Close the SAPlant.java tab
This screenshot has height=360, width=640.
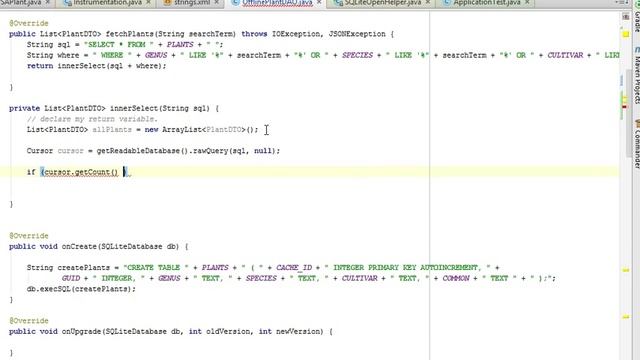[x=47, y=2]
